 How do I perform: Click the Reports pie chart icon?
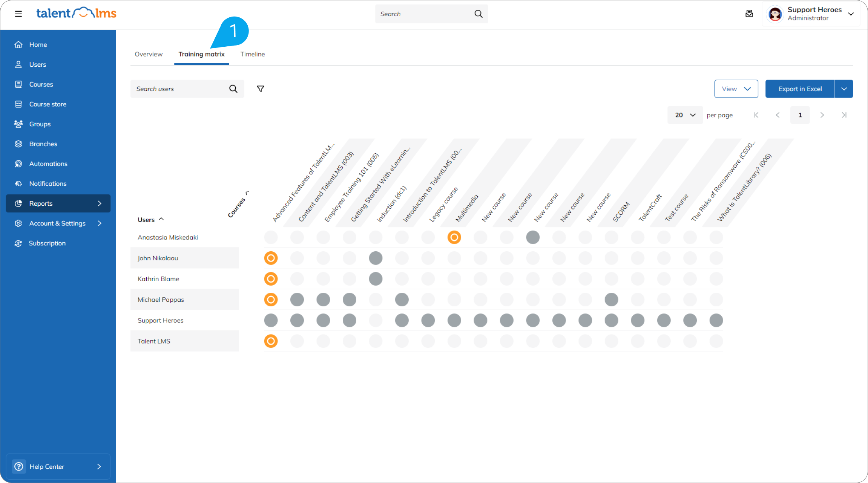(x=18, y=203)
